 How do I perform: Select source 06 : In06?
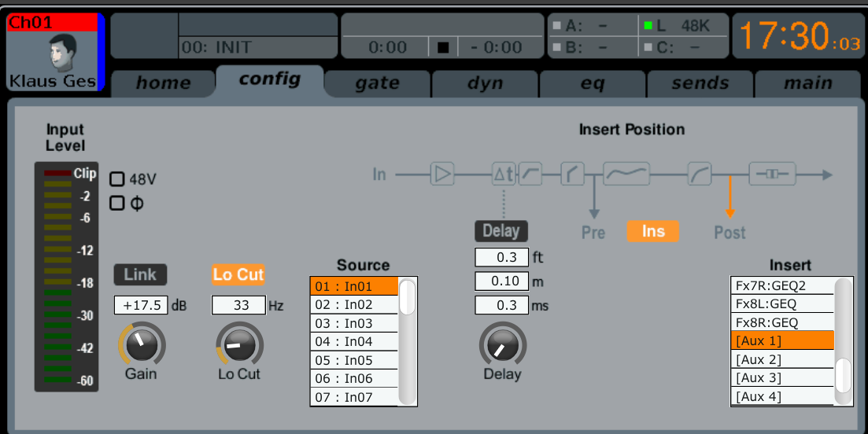coord(354,379)
